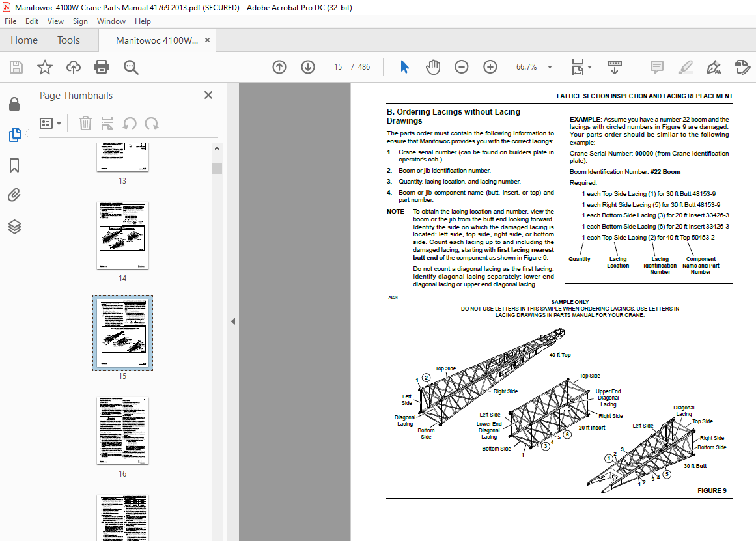This screenshot has height=541, width=756.
Task: Zoom in with the plus button
Action: (x=490, y=67)
